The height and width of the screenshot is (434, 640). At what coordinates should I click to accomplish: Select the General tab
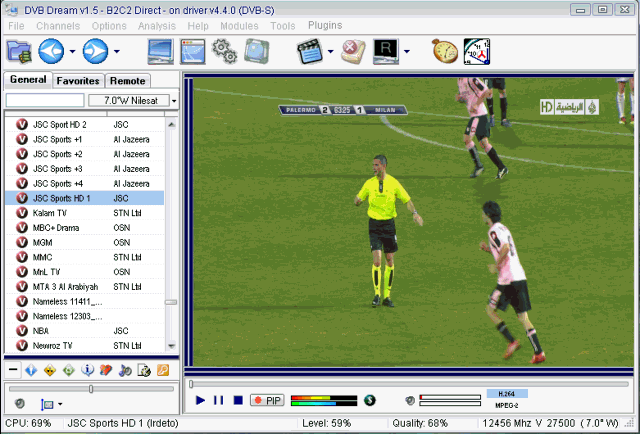[28, 80]
